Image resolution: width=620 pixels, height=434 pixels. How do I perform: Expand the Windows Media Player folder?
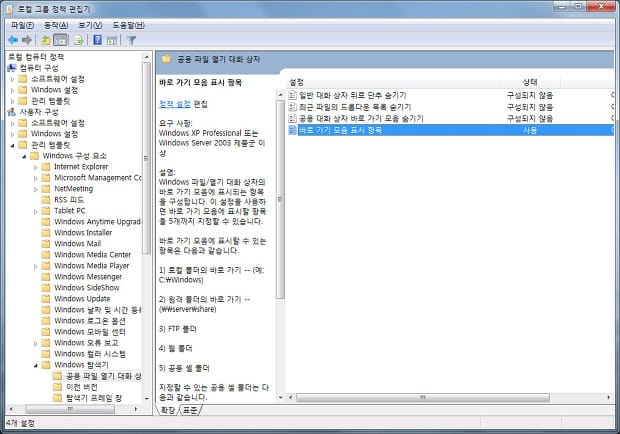tap(35, 266)
